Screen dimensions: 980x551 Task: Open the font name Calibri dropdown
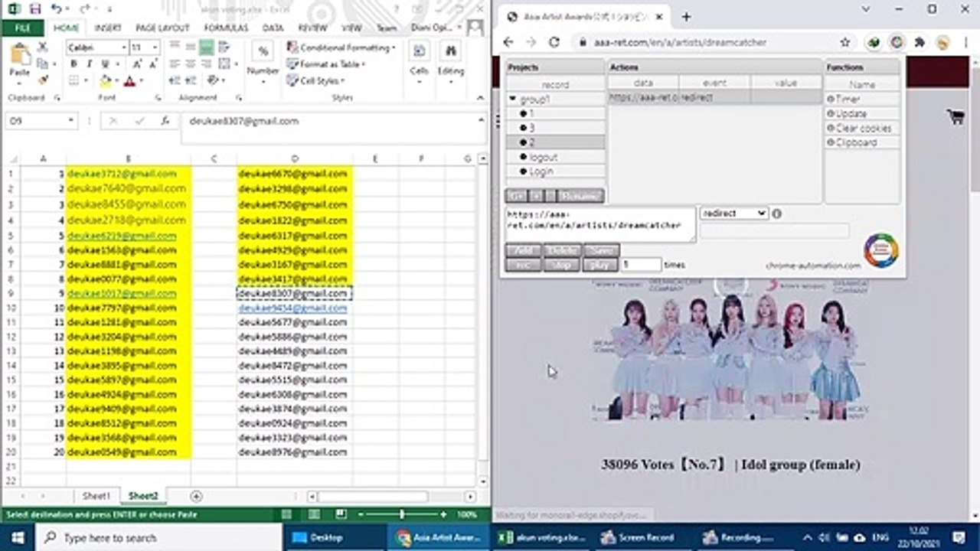[122, 47]
